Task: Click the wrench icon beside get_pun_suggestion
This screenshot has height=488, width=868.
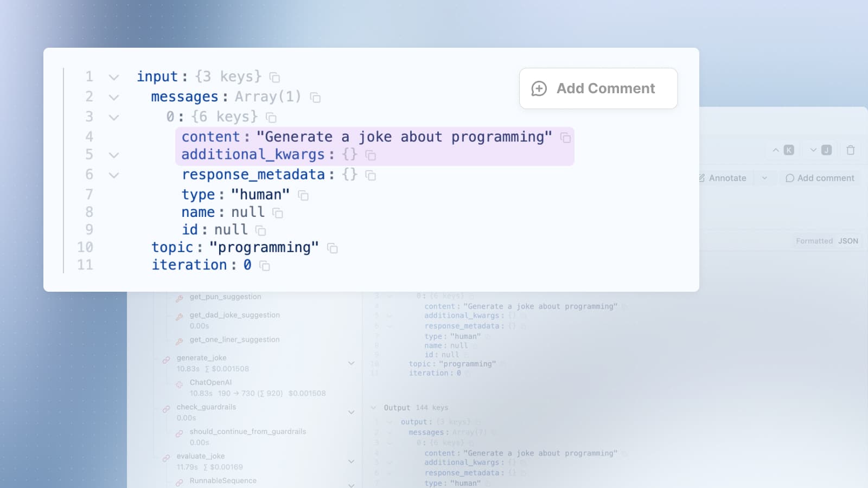Action: point(178,297)
